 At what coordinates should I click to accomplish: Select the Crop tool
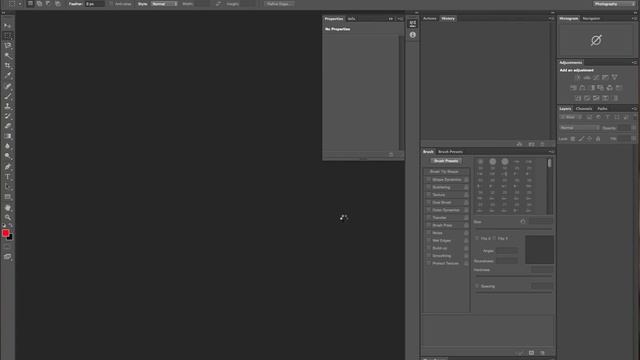point(7,66)
